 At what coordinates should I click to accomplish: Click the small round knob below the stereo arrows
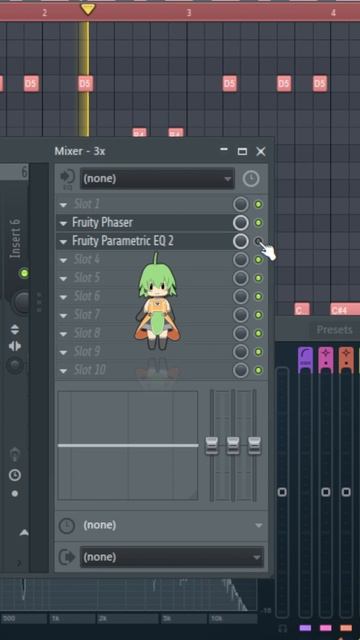pyautogui.click(x=15, y=365)
